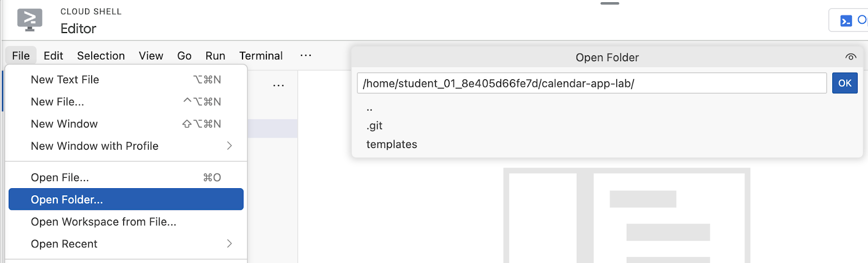The height and width of the screenshot is (263, 868).
Task: Open the File menu
Action: pos(21,56)
